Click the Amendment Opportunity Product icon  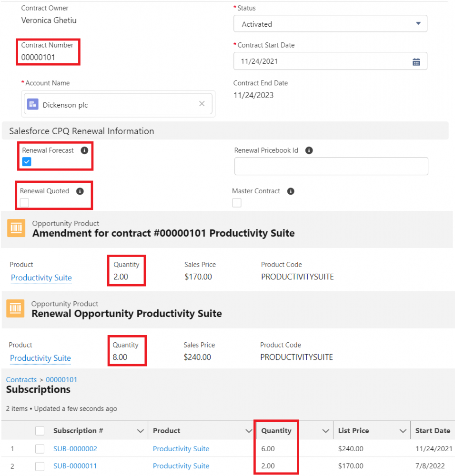coord(16,228)
